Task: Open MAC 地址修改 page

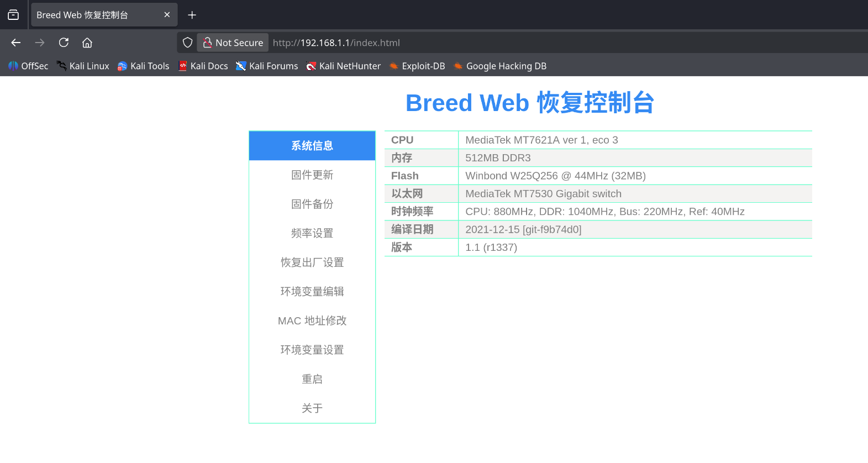Action: [312, 321]
